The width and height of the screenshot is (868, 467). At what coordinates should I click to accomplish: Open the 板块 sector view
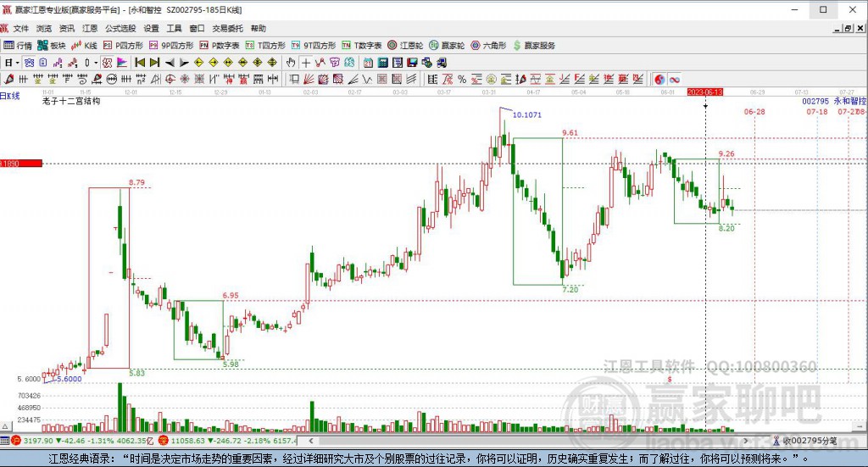point(52,46)
